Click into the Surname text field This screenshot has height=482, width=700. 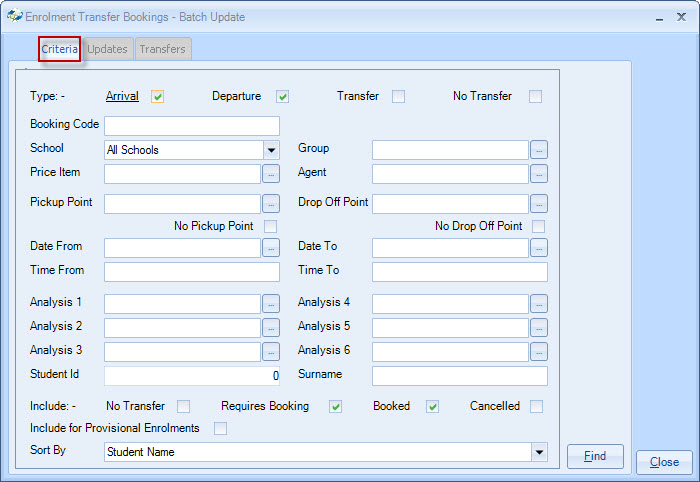pos(460,376)
